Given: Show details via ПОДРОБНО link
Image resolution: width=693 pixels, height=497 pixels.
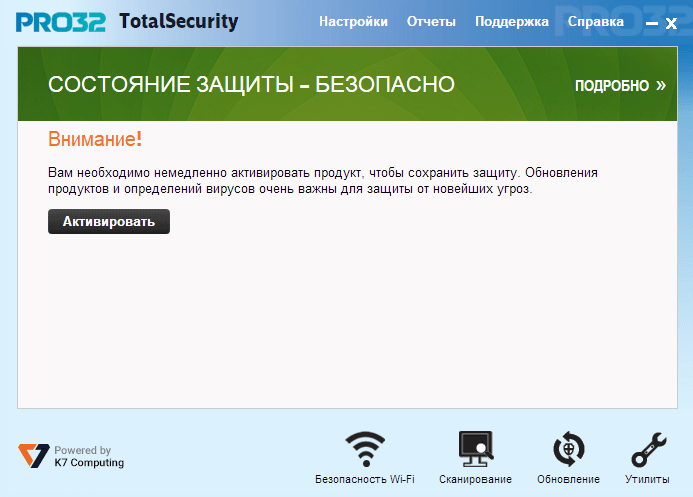Looking at the screenshot, I should 620,85.
